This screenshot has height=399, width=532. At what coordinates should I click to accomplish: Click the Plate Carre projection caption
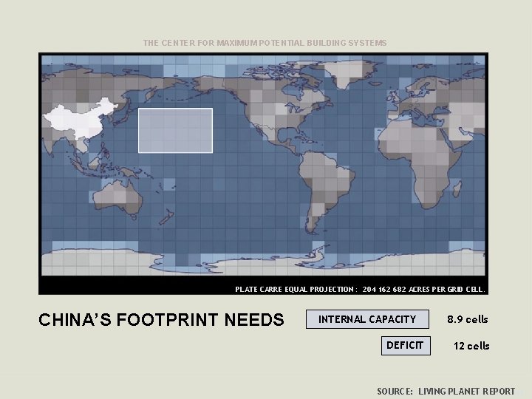click(360, 290)
